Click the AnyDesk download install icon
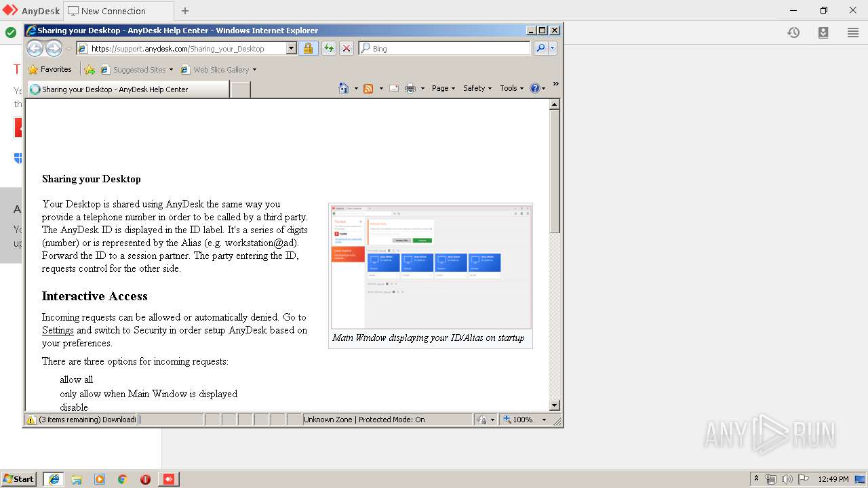Image resolution: width=868 pixels, height=488 pixels. [823, 33]
